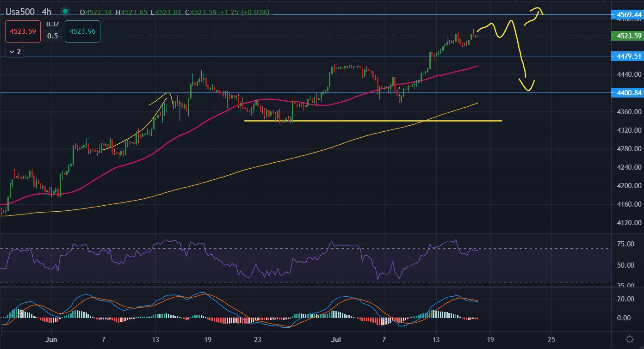This screenshot has height=349, width=644.
Task: Select the thick yellow horizontal support line
Action: [x=370, y=121]
